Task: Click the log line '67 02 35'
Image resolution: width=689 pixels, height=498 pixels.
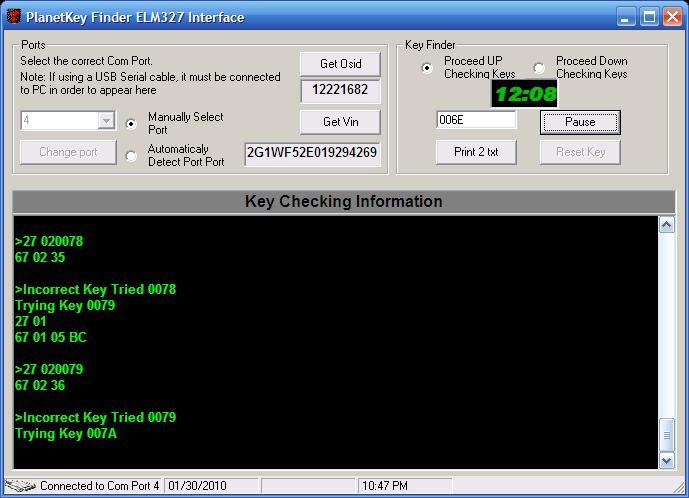Action: [x=40, y=257]
